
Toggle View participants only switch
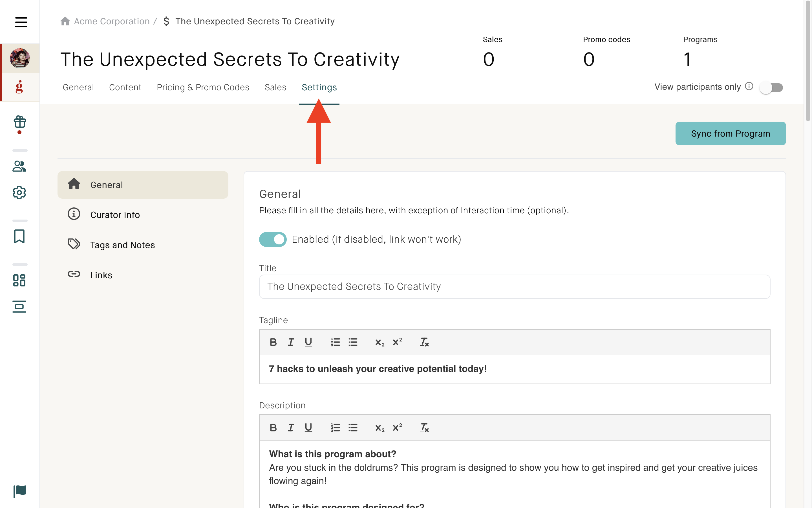pos(771,88)
